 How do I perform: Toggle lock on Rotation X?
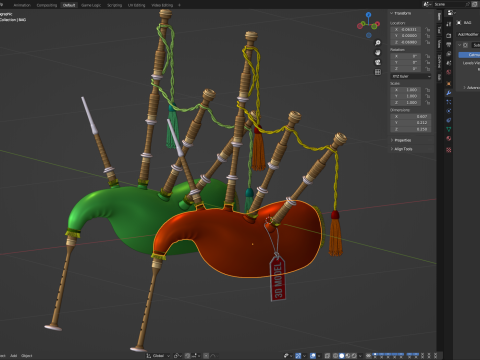coord(428,56)
